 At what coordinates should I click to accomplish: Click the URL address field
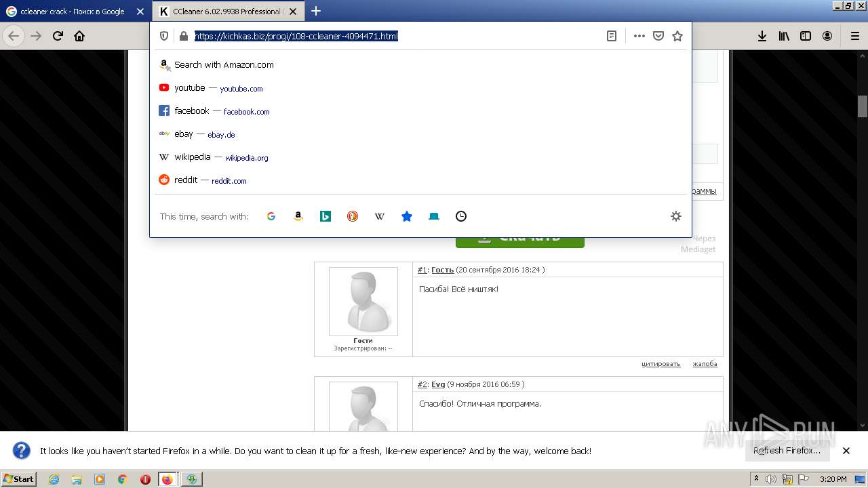pos(397,36)
